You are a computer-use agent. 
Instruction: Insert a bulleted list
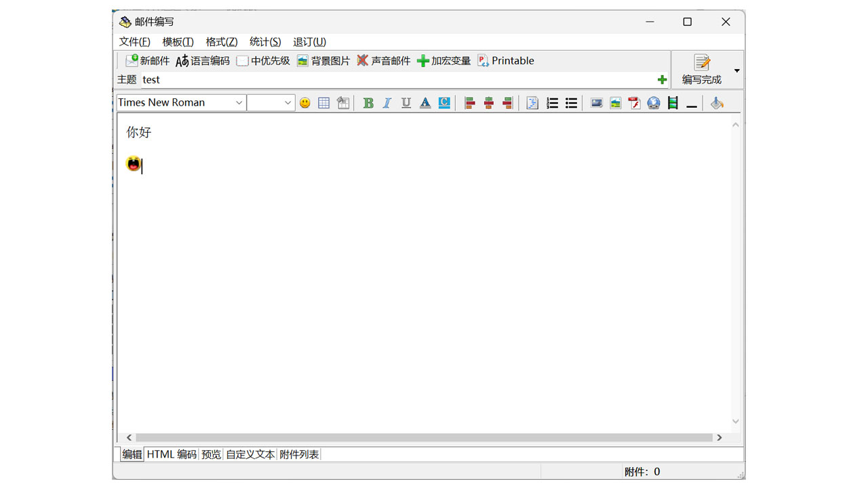pos(571,102)
